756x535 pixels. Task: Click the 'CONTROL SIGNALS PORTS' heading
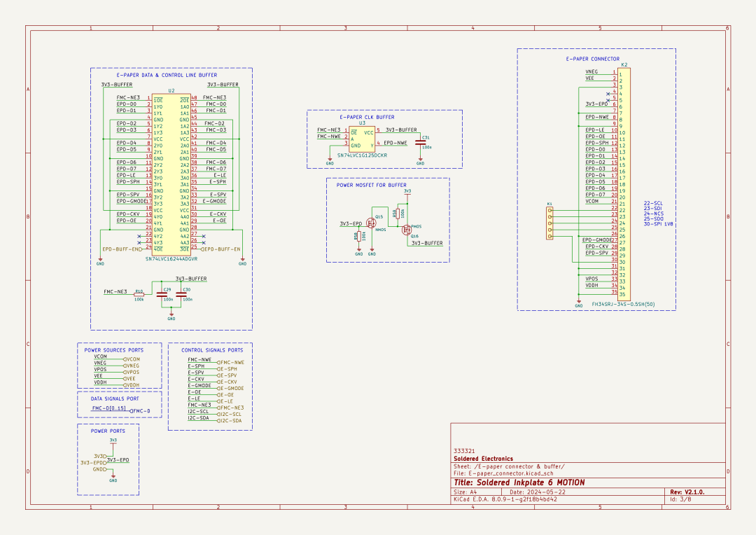pos(212,350)
